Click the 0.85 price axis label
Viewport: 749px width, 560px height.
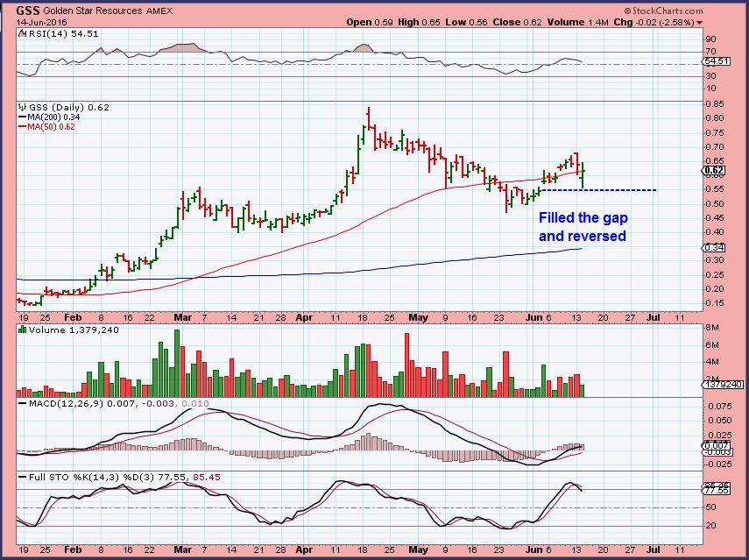pyautogui.click(x=714, y=103)
